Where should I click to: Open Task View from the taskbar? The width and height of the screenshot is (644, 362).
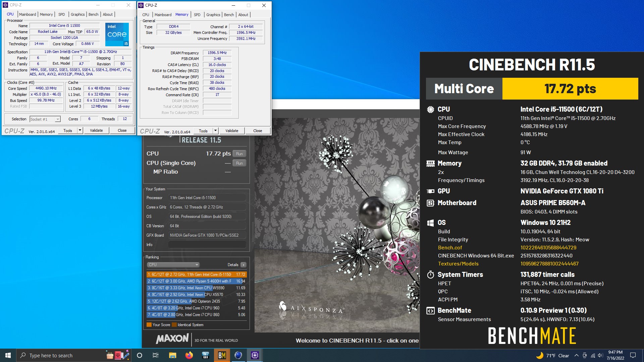point(156,355)
